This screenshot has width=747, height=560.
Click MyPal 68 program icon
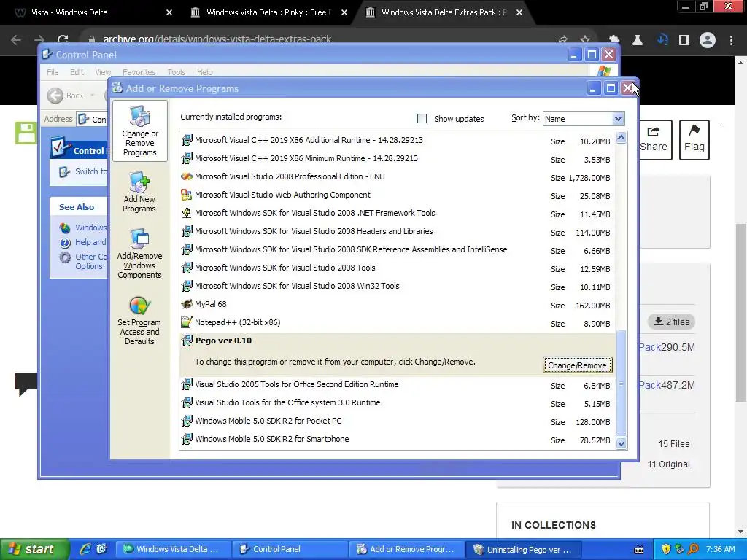(187, 304)
